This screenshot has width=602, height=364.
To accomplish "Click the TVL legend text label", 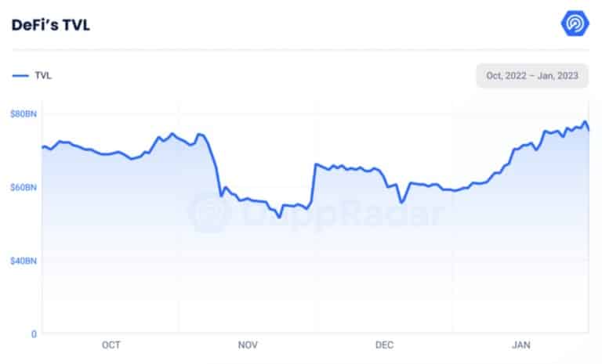I will point(43,76).
